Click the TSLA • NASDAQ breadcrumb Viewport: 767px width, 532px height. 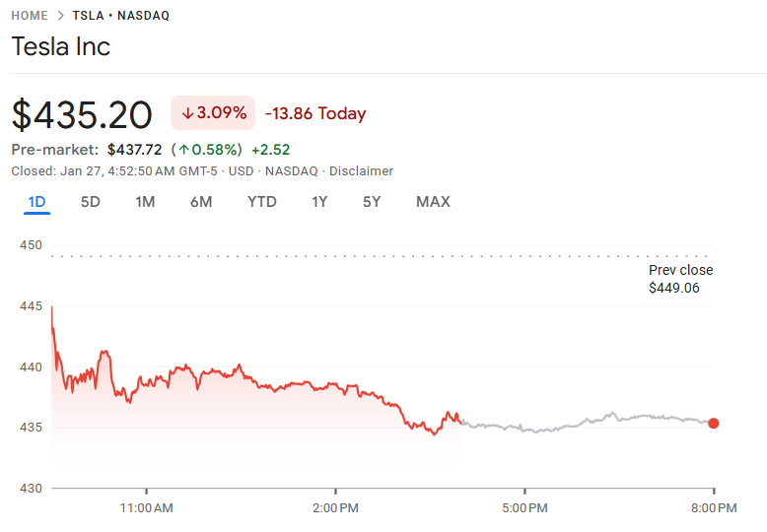coord(120,16)
